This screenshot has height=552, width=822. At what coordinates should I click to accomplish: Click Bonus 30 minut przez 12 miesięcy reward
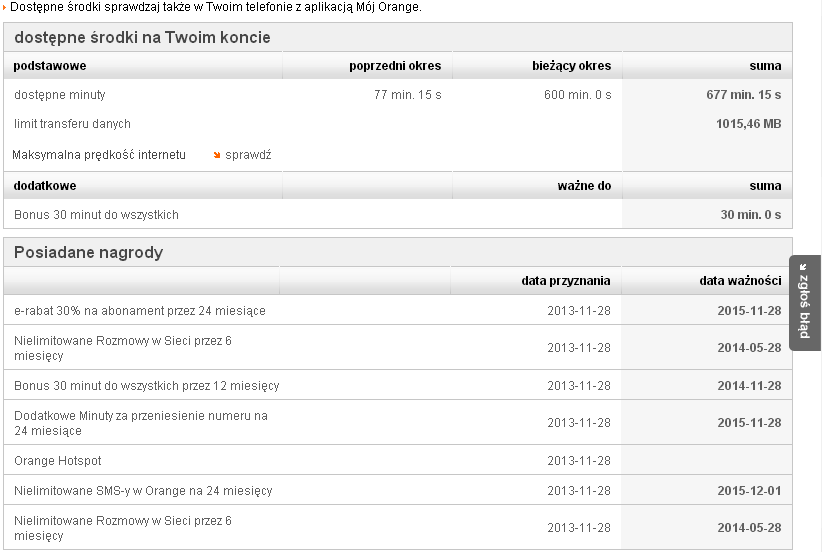[x=147, y=386]
